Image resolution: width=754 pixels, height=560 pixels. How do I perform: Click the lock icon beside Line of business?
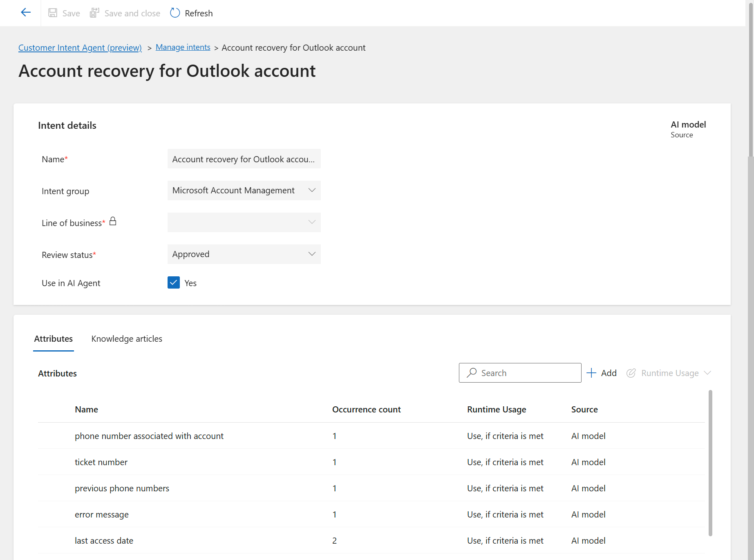click(113, 222)
